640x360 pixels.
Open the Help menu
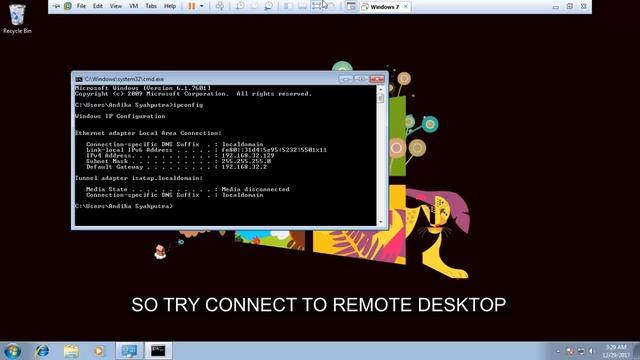point(170,6)
